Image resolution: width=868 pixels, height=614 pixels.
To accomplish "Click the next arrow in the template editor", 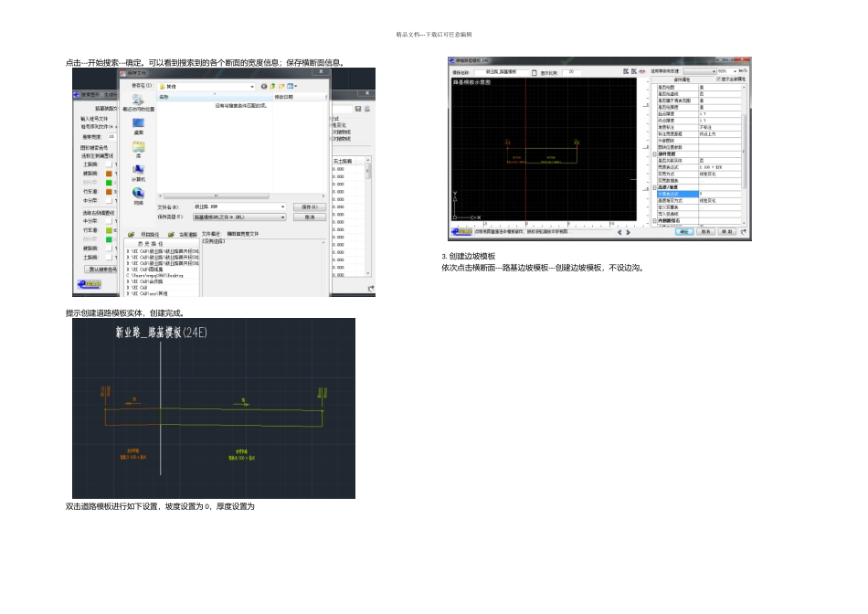I will click(x=628, y=232).
